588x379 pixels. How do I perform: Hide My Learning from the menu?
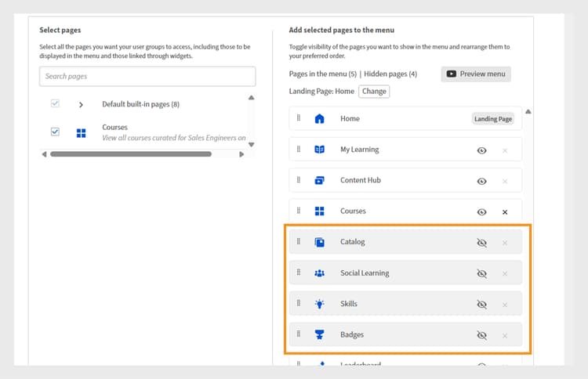pyautogui.click(x=482, y=150)
